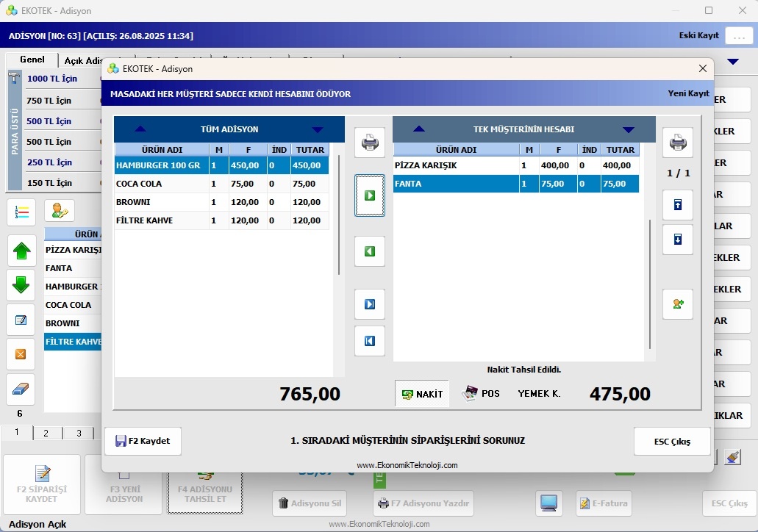
Task: Click the printer icon above the 1 / 1 counter
Action: tap(678, 143)
